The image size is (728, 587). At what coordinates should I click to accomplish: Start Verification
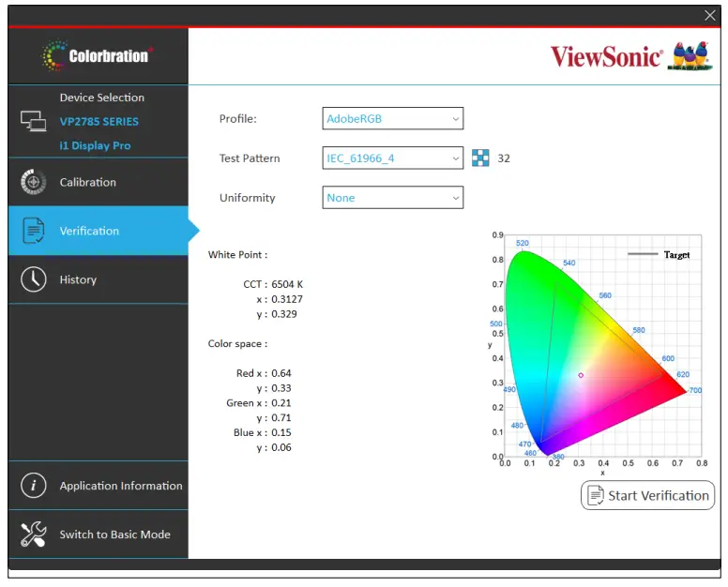pyautogui.click(x=647, y=495)
